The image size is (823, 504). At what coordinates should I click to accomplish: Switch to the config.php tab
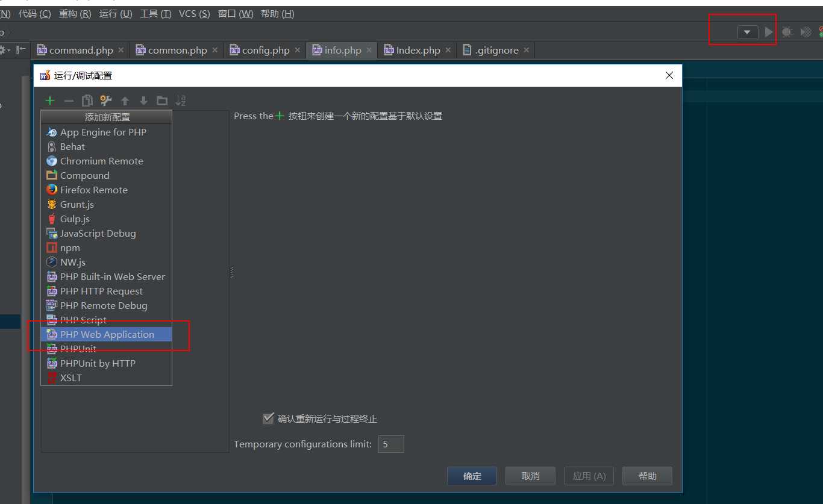(266, 50)
